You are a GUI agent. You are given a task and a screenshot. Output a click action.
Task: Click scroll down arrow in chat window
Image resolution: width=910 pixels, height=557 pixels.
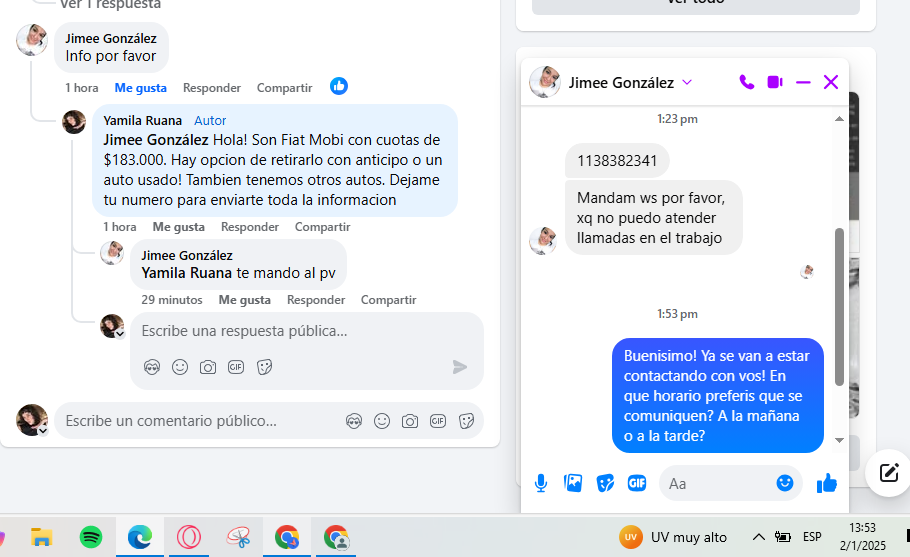click(839, 440)
